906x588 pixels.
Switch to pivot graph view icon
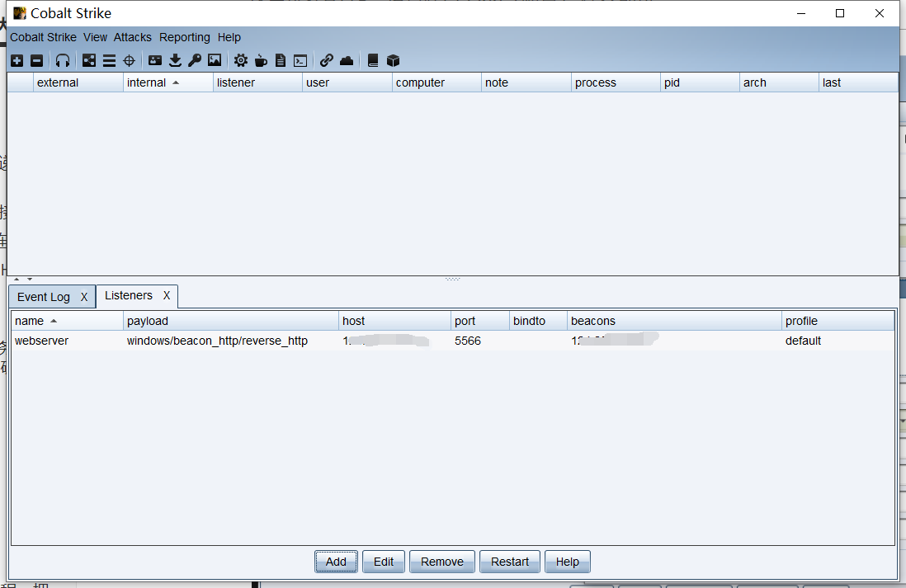pos(89,61)
